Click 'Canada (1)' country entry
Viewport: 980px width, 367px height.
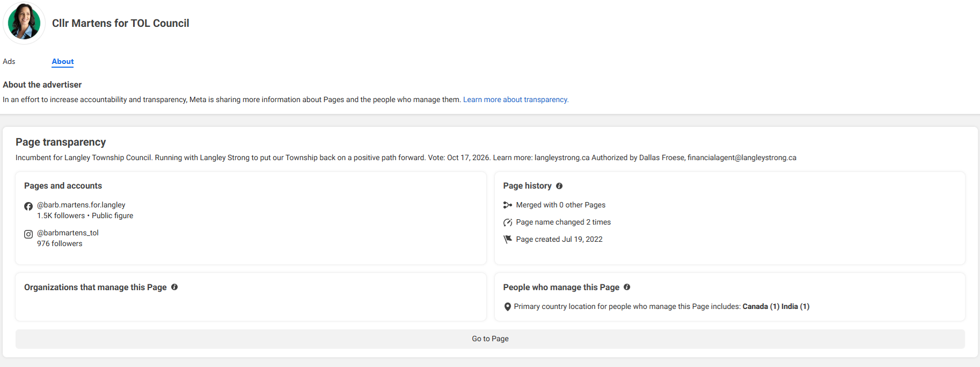pyautogui.click(x=761, y=306)
